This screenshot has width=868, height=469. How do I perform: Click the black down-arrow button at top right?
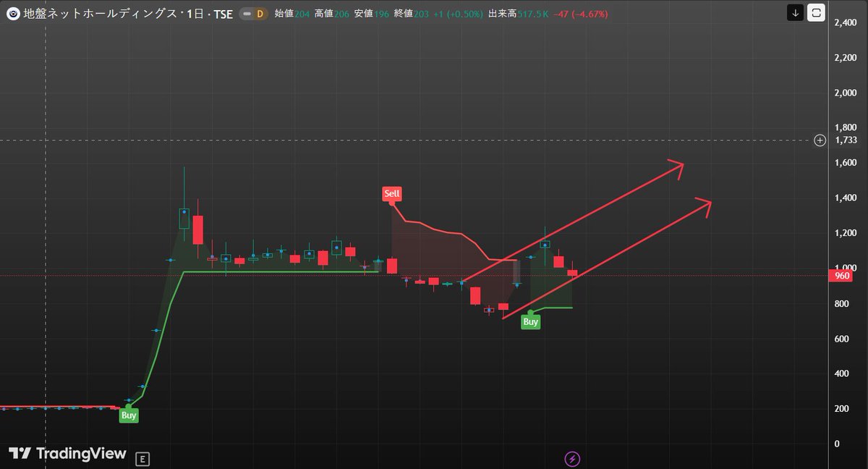pyautogui.click(x=795, y=13)
